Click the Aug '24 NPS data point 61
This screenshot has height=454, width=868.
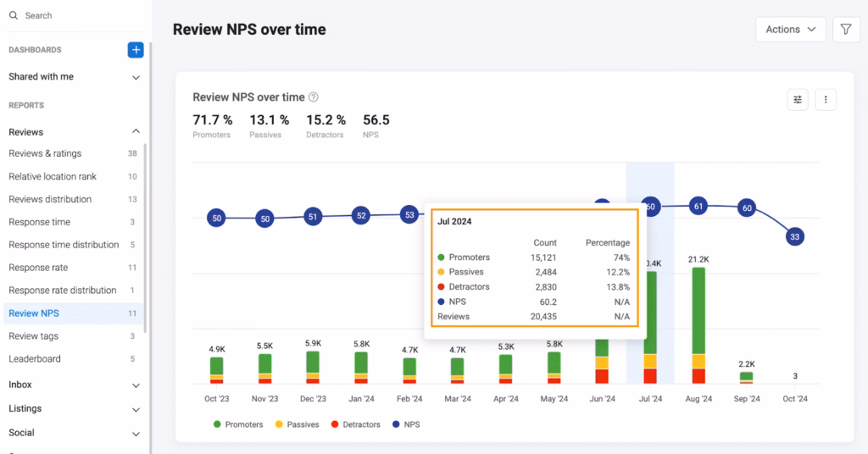698,206
